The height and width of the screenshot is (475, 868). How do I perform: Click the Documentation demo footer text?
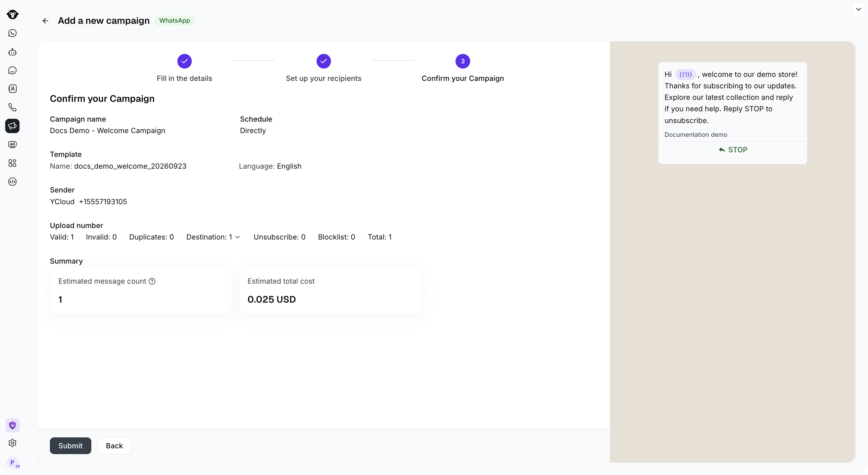pos(696,135)
